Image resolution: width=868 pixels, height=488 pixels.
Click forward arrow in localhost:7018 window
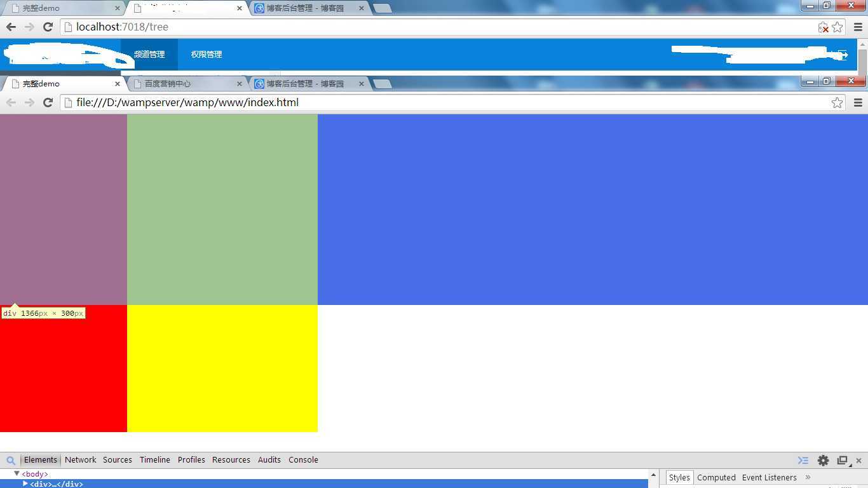[29, 27]
